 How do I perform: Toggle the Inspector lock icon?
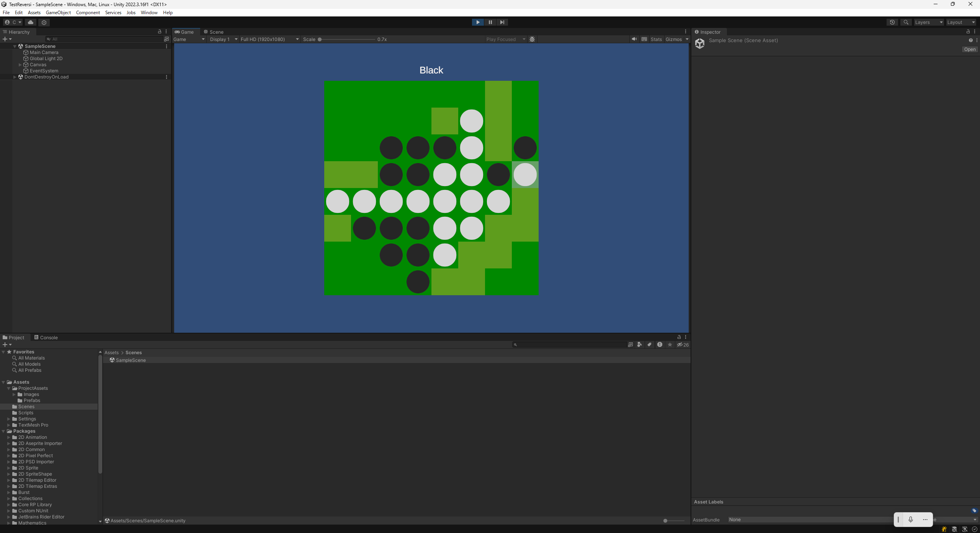968,32
